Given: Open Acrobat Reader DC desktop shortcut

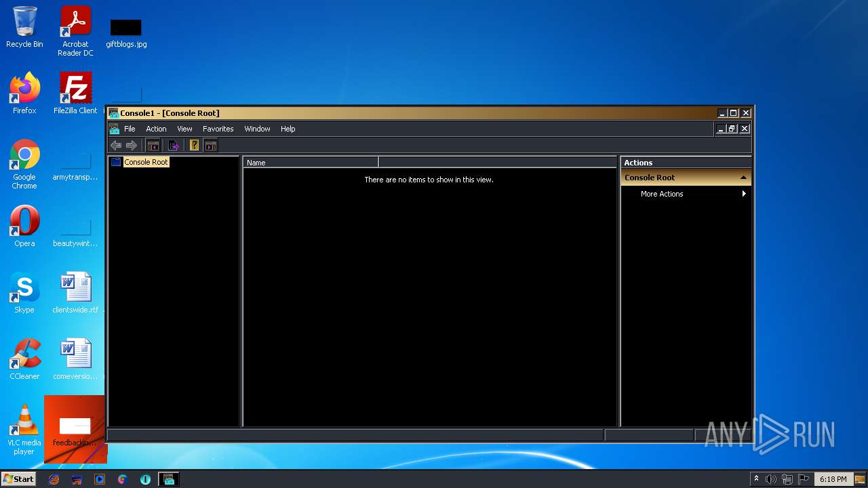Looking at the screenshot, I should 75,30.
